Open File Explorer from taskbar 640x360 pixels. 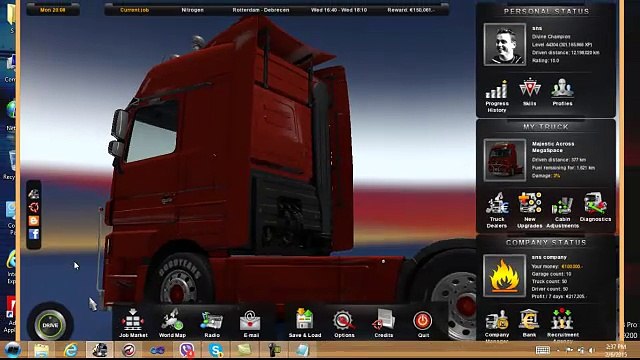[41, 350]
